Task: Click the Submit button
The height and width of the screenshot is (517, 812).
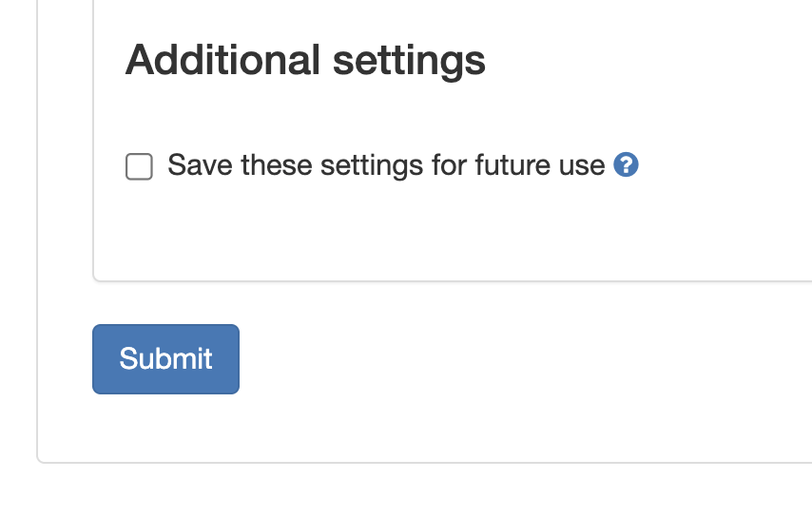Action: pos(165,358)
